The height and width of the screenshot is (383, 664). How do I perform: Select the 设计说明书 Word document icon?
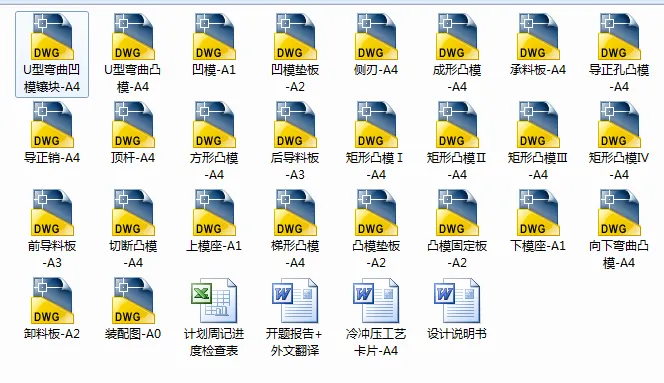click(457, 301)
